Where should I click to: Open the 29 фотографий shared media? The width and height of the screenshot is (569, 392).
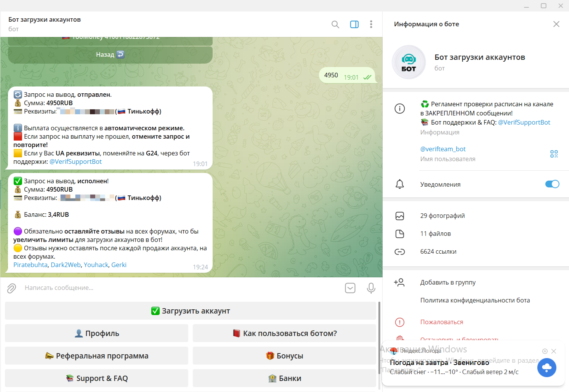click(x=442, y=216)
